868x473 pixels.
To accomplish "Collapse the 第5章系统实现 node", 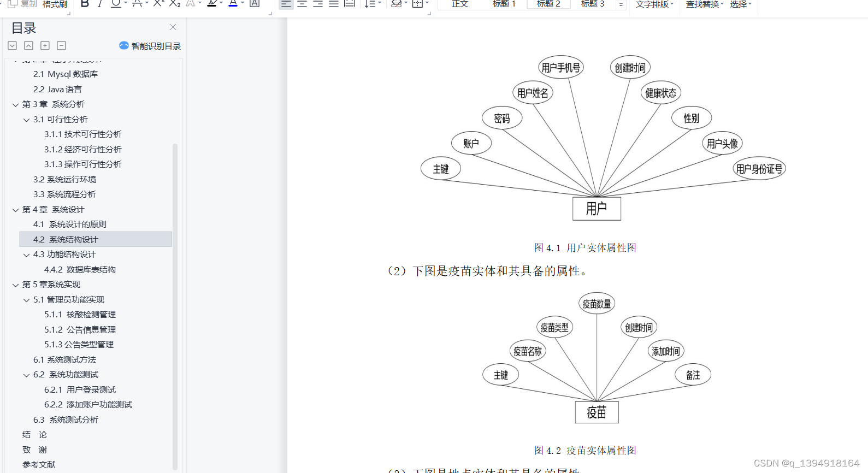I will pyautogui.click(x=15, y=285).
